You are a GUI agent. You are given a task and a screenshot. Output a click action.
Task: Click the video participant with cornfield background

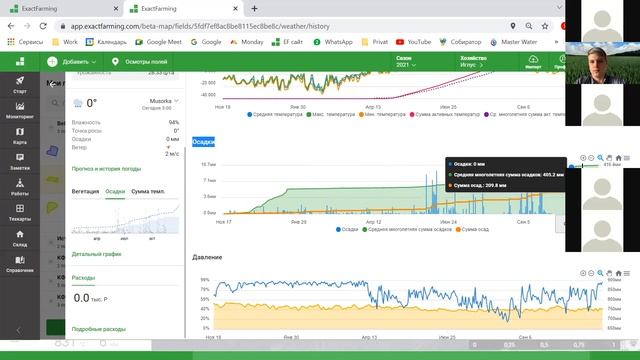[x=602, y=63]
